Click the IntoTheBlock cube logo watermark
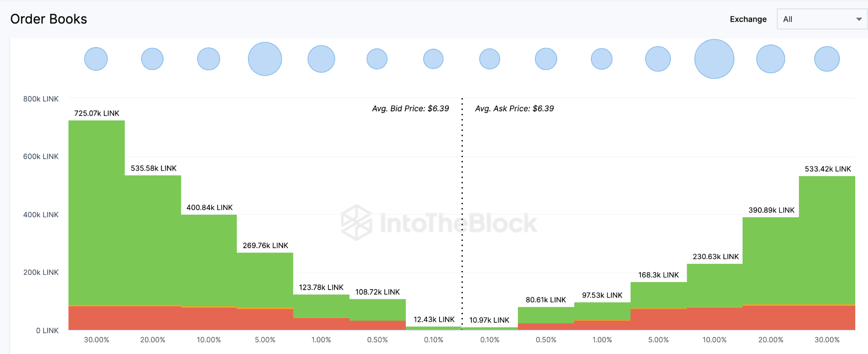This screenshot has height=354, width=868. coord(356,223)
